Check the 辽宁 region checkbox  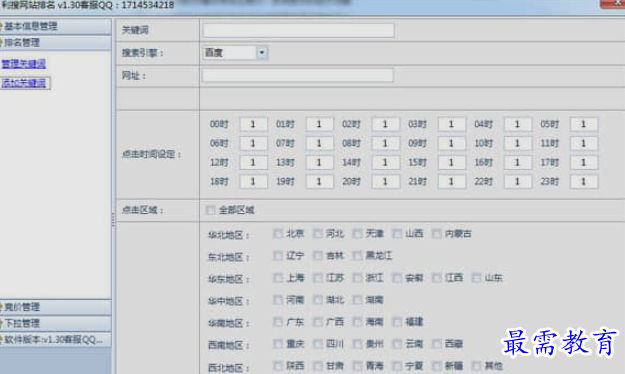click(278, 256)
